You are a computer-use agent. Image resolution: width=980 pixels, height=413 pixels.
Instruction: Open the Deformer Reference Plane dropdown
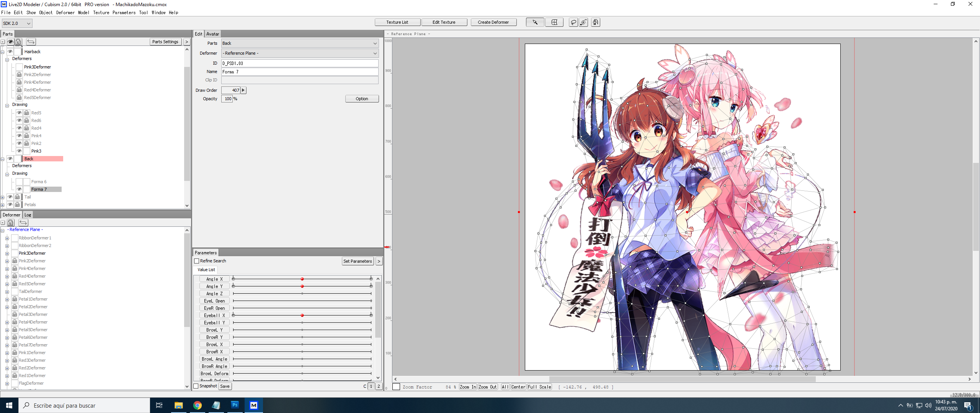[300, 53]
